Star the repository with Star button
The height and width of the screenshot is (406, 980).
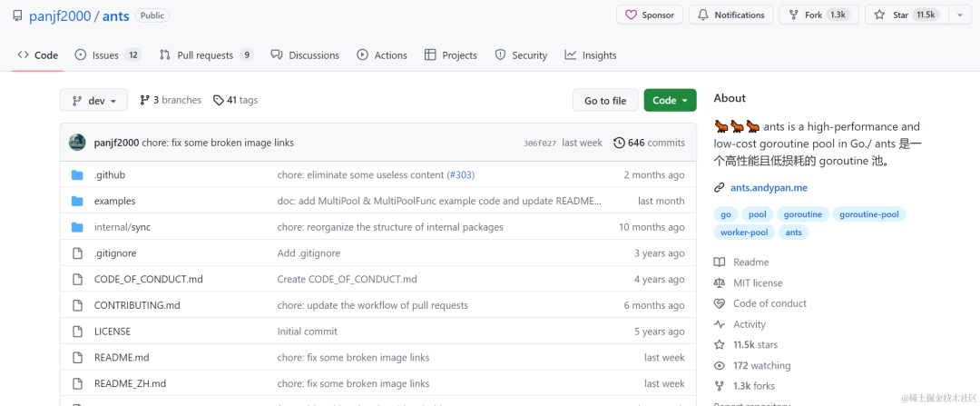[x=906, y=15]
